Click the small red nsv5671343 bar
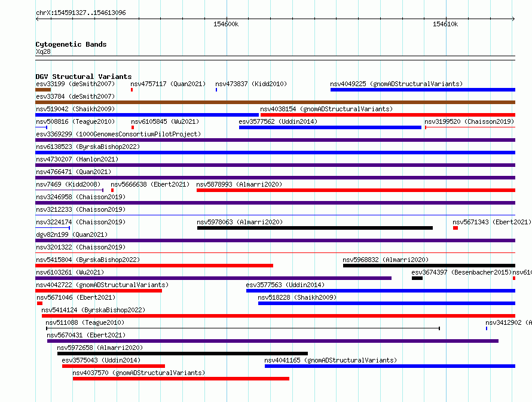The image size is (532, 402). point(455,228)
